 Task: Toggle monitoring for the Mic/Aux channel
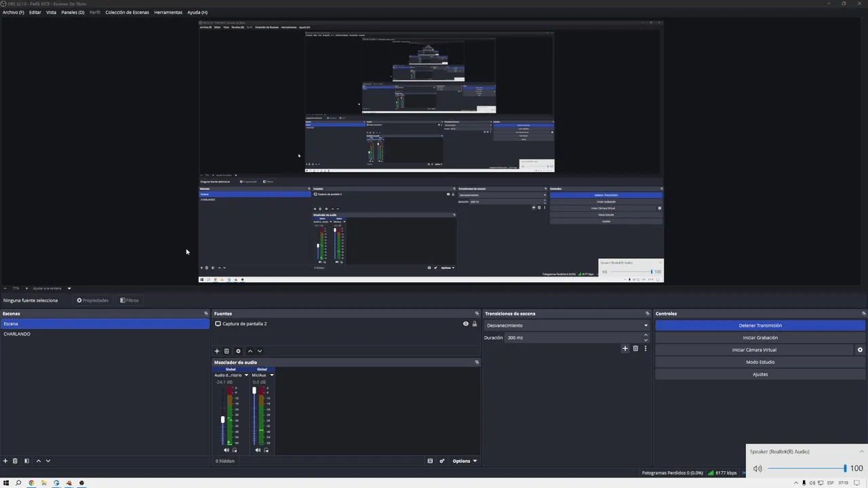(x=266, y=450)
